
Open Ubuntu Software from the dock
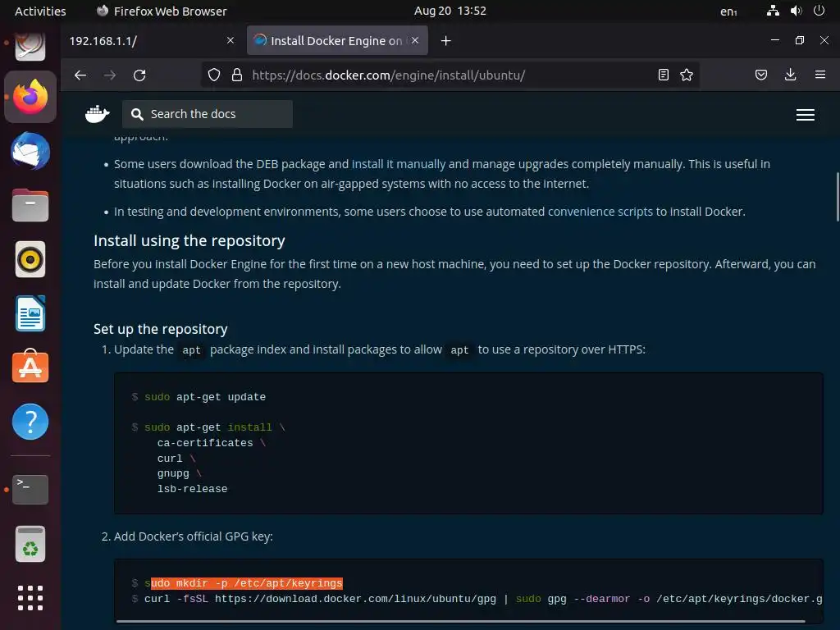pos(30,367)
